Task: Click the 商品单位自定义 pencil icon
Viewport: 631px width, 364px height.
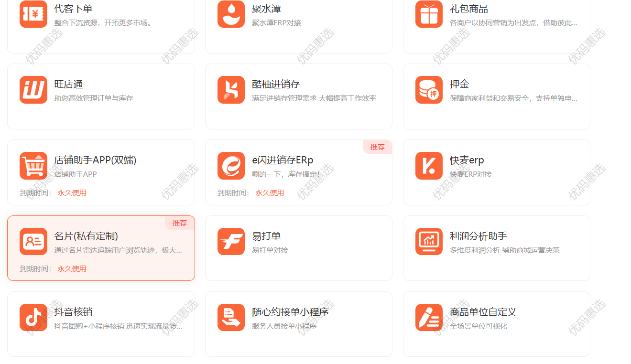Action: 429,318
